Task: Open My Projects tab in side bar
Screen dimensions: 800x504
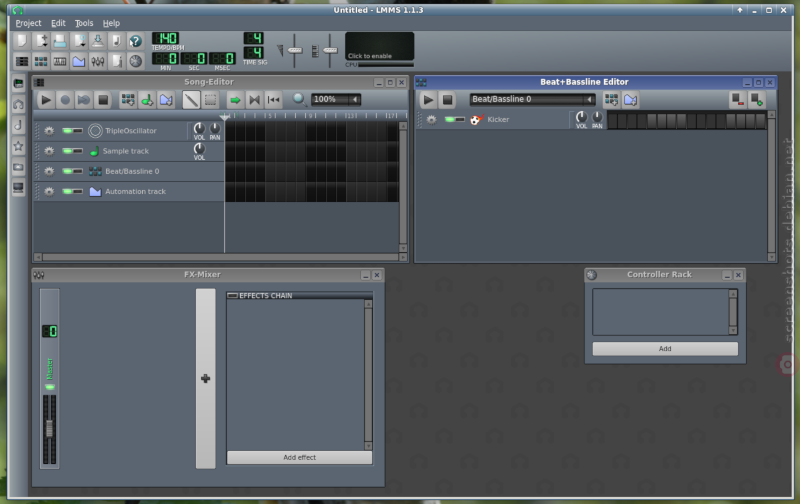Action: pyautogui.click(x=18, y=104)
